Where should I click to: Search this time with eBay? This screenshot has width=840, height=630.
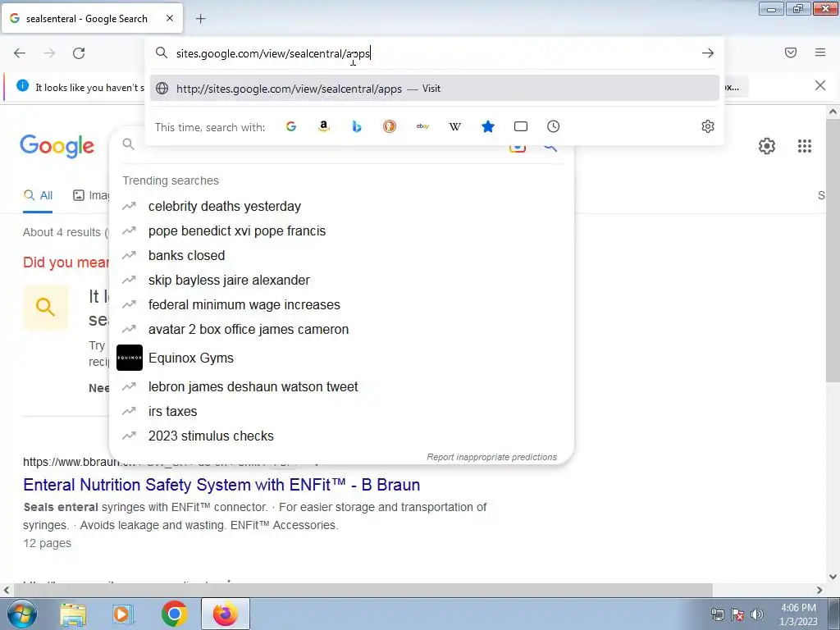(x=422, y=126)
